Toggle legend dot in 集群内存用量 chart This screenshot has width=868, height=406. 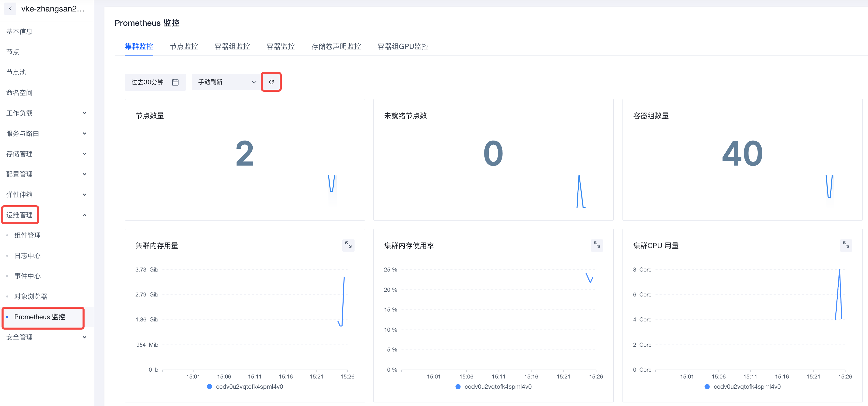(210, 386)
